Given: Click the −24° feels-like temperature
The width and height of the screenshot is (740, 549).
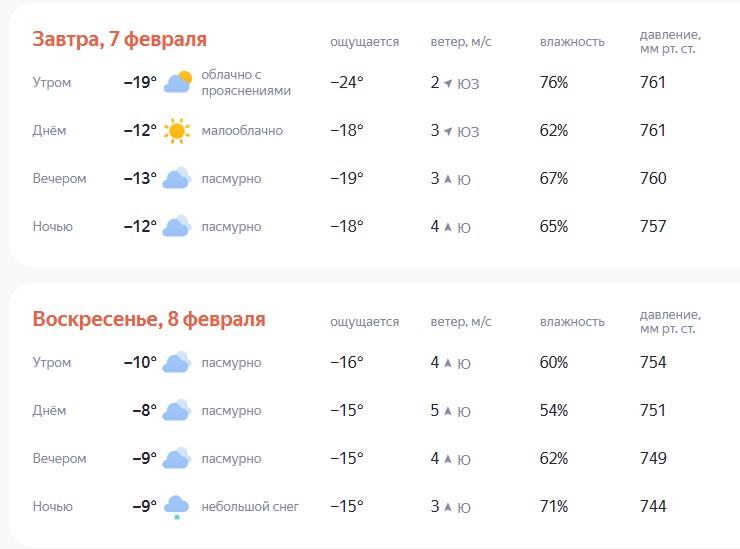Looking at the screenshot, I should pyautogui.click(x=346, y=82).
